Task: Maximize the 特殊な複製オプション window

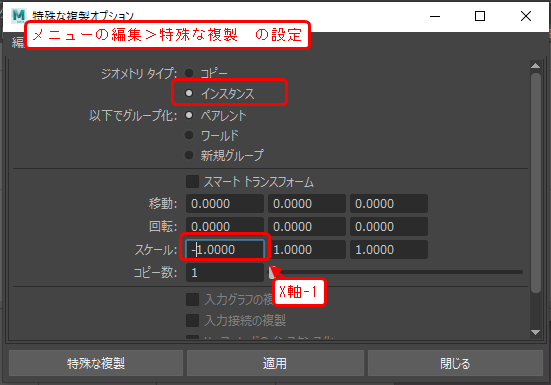Action: click(x=480, y=16)
